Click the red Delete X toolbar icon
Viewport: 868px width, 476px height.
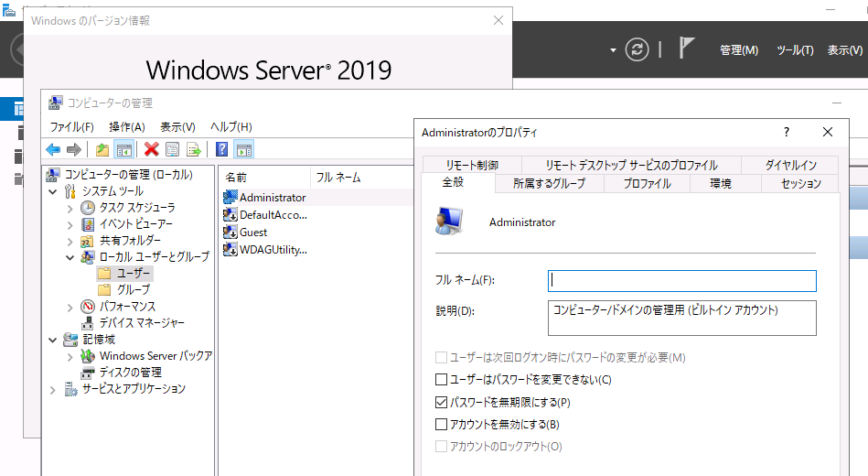tap(151, 149)
